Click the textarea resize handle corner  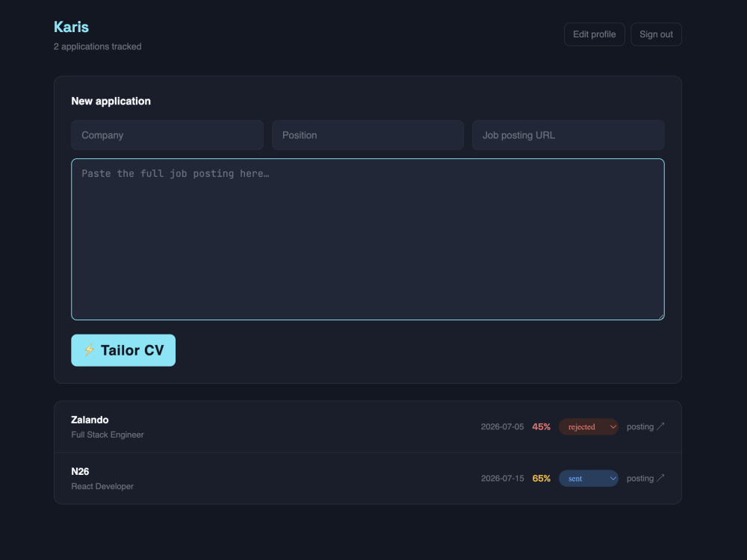coord(661,317)
